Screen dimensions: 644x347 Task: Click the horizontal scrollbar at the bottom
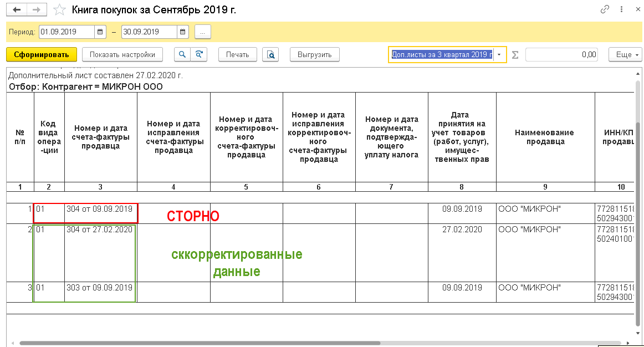200,343
